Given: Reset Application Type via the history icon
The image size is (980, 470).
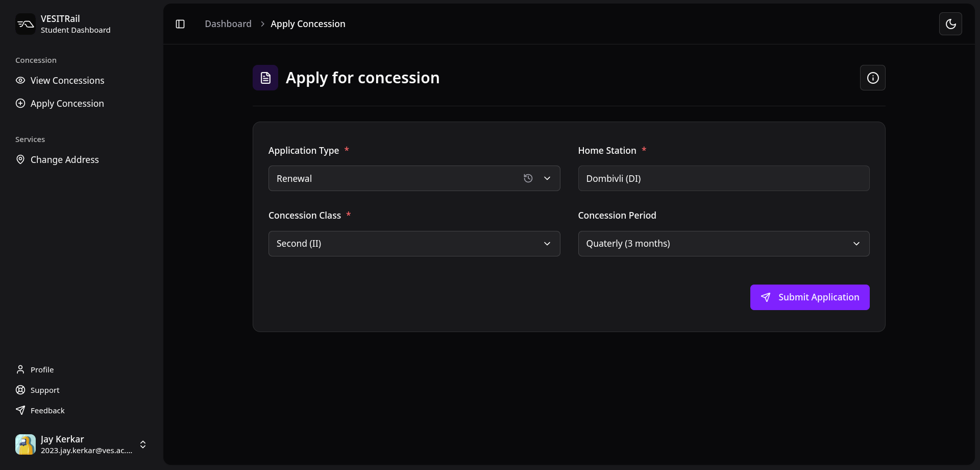Looking at the screenshot, I should click(x=528, y=178).
